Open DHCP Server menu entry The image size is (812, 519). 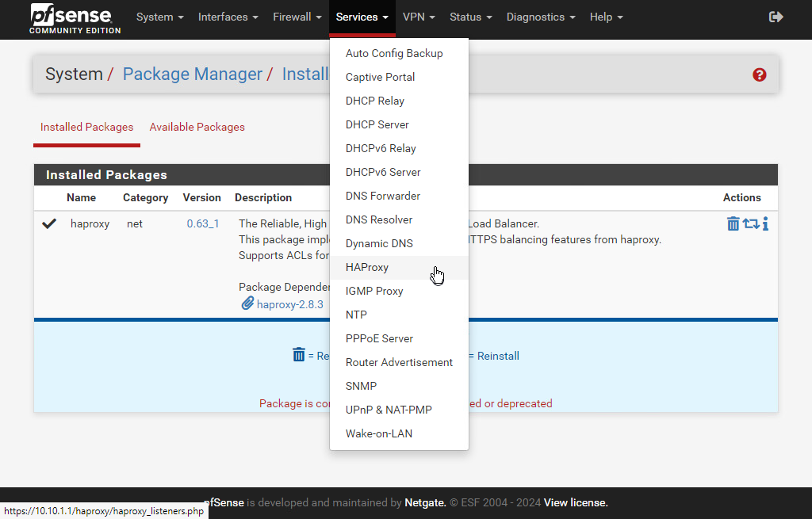399,124
